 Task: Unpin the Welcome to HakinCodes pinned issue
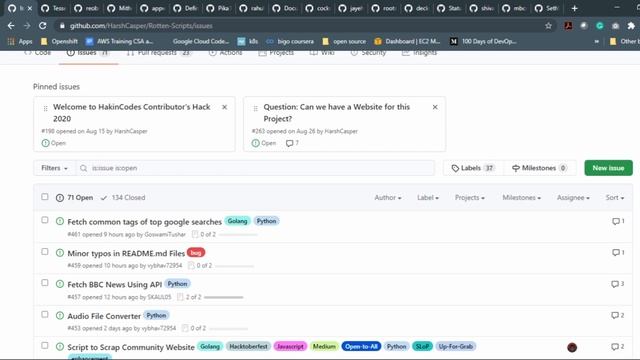[224, 107]
